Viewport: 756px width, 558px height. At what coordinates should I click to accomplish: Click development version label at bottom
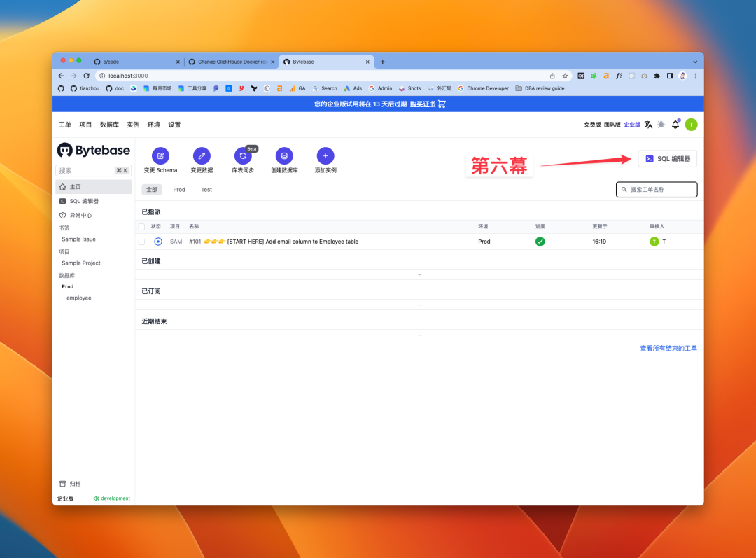click(112, 498)
